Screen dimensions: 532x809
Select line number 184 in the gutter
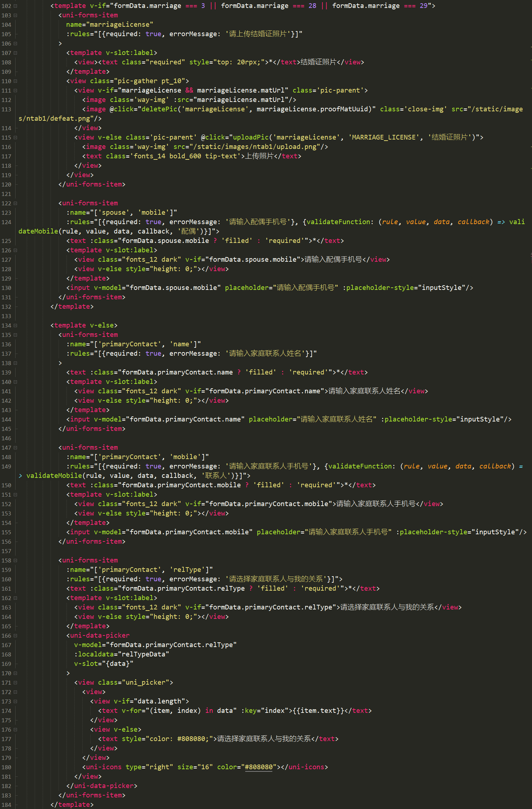pos(6,805)
